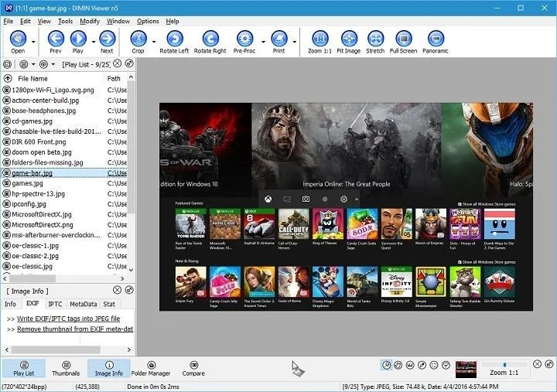Viewport: 557px width, 392px height.
Task: Open the View menu
Action: (x=44, y=22)
